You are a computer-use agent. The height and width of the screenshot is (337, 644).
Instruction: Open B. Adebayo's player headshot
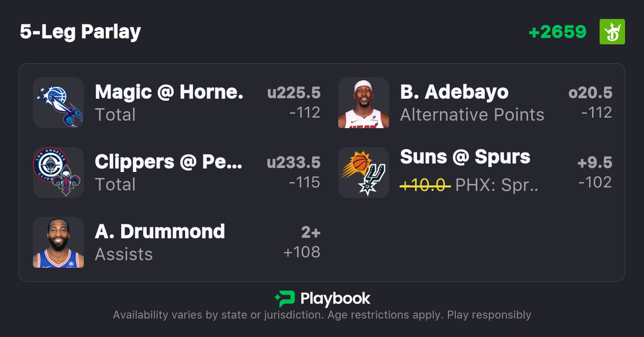(x=364, y=103)
